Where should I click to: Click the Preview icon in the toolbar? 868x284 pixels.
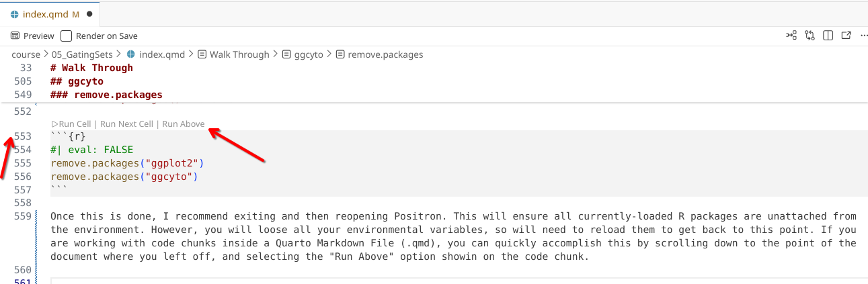[32, 36]
